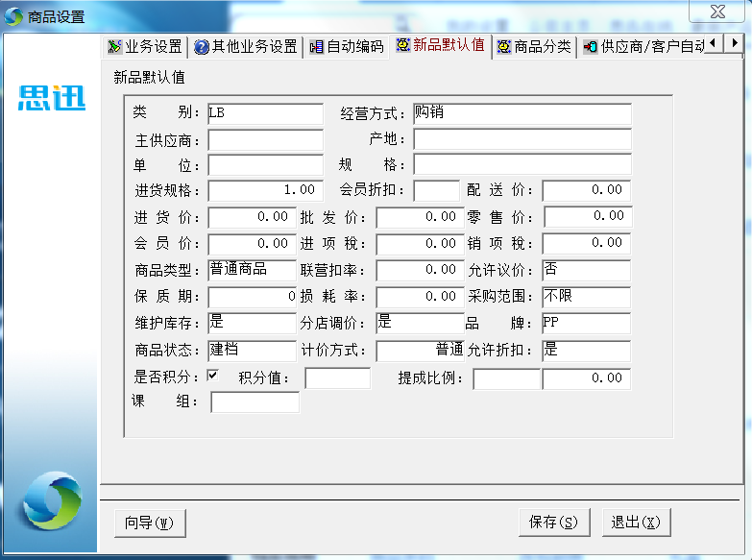The width and height of the screenshot is (752, 560).
Task: Click the 商品设置 title bar app icon
Action: point(14,16)
